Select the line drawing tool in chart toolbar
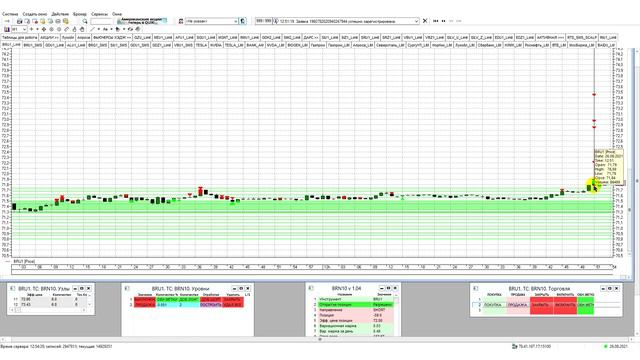The height and width of the screenshot is (360, 640). point(93,29)
